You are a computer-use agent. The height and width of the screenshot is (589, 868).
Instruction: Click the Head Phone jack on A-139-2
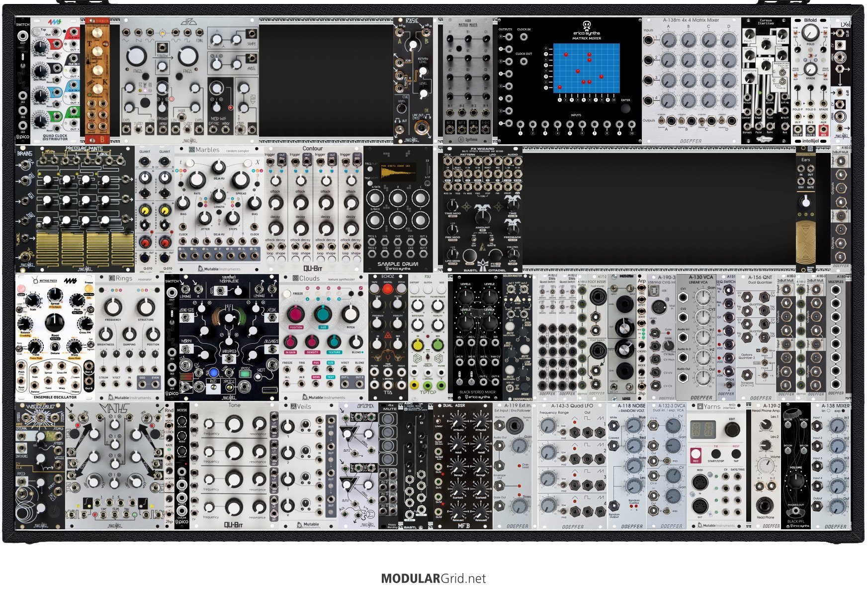coord(765,505)
